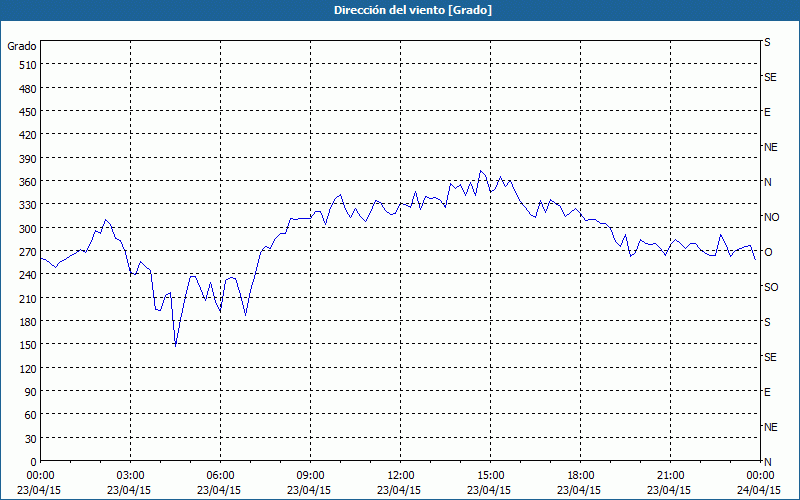Click the 12:00 time axis label
The image size is (800, 500).
click(400, 476)
